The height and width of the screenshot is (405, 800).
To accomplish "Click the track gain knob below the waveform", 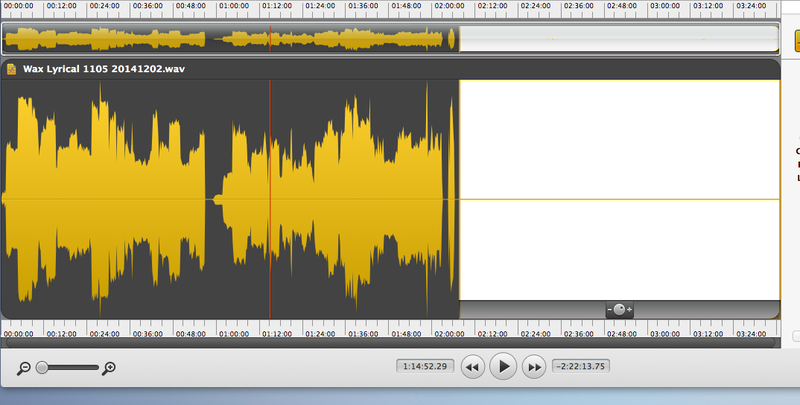I will pyautogui.click(x=619, y=310).
